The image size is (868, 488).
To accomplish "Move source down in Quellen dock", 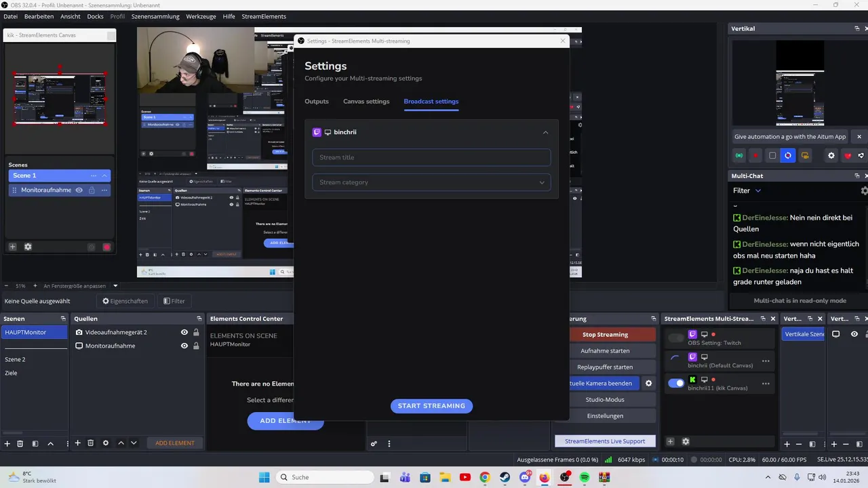I will [x=134, y=443].
